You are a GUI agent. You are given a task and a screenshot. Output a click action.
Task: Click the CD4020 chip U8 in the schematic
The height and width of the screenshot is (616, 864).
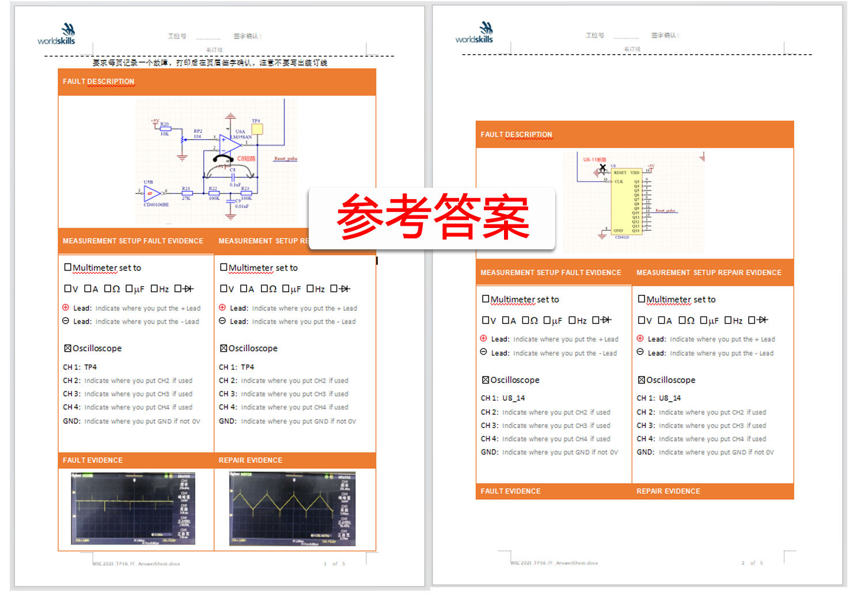pos(627,200)
